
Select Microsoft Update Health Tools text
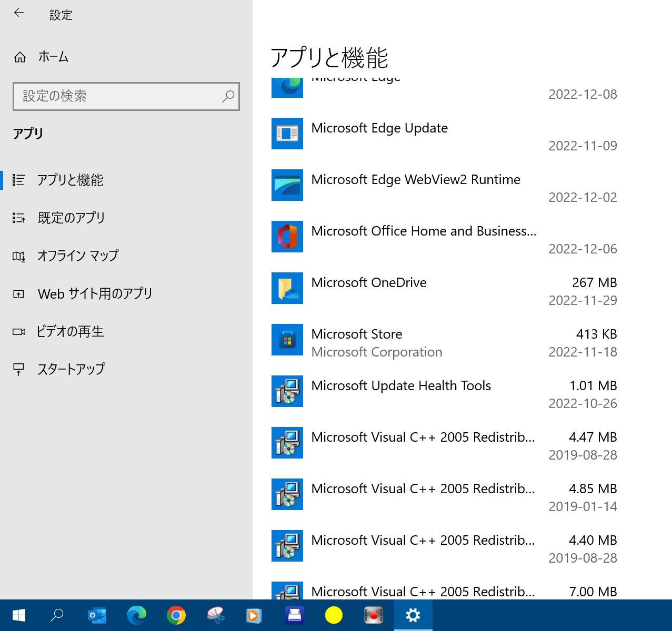tap(401, 386)
